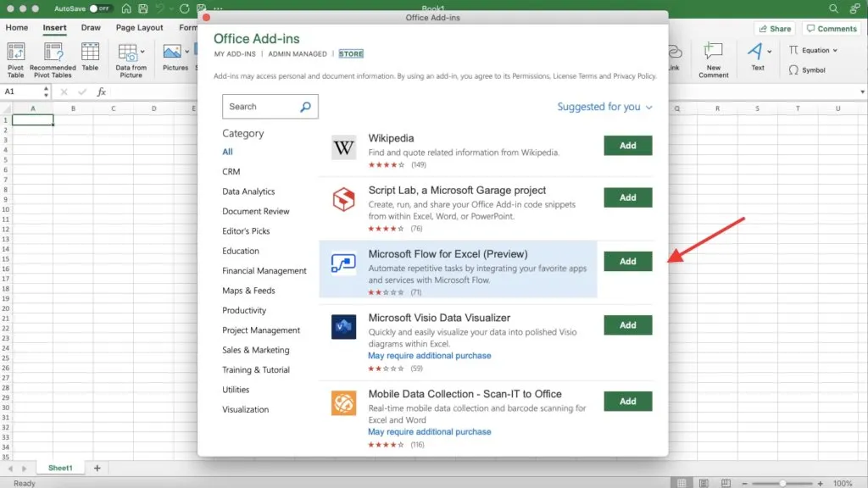Click Data from Picture icon

(x=127, y=53)
